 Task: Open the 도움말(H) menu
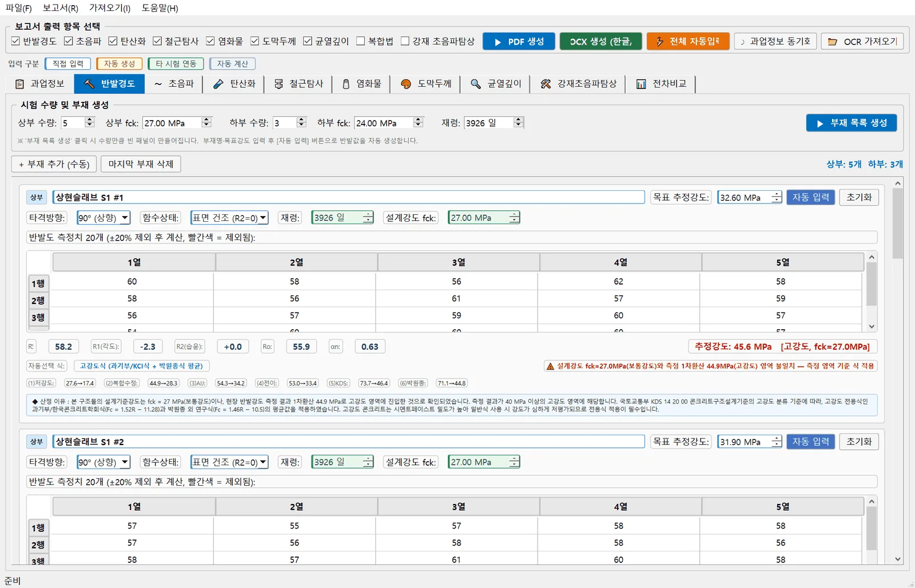point(160,8)
